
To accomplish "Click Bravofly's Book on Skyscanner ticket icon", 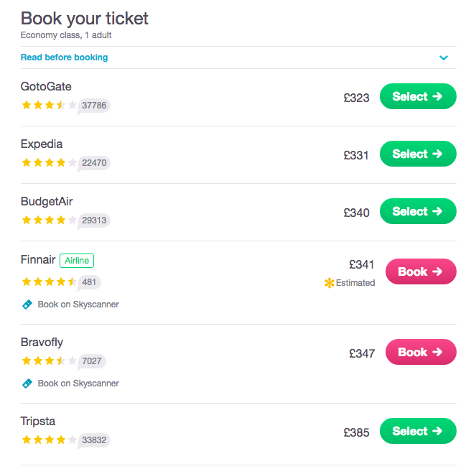I will click(x=27, y=384).
